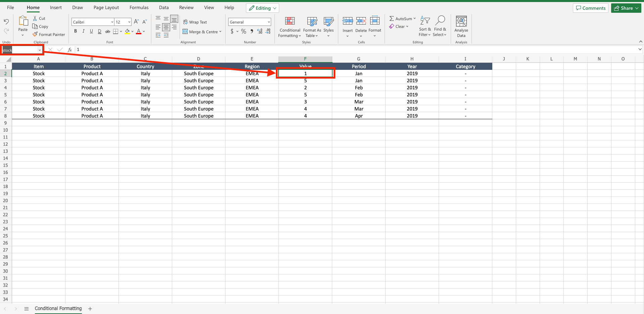Open Comments pane

click(590, 8)
